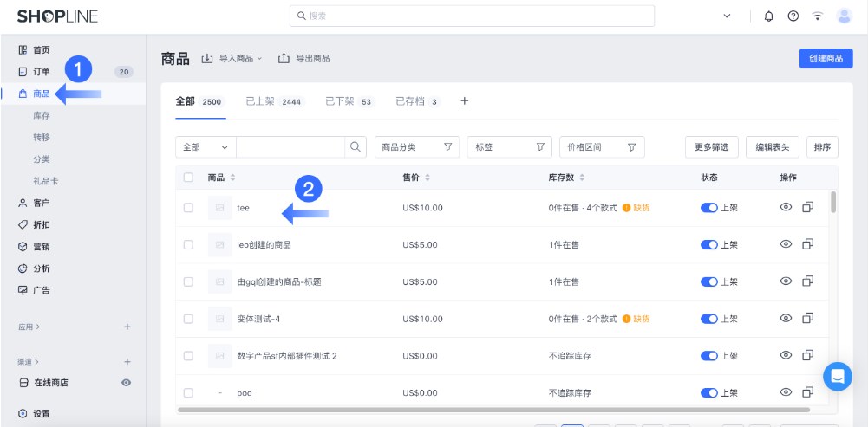Toggle the 上架 switch for tee product
This screenshot has width=868, height=427.
[709, 208]
